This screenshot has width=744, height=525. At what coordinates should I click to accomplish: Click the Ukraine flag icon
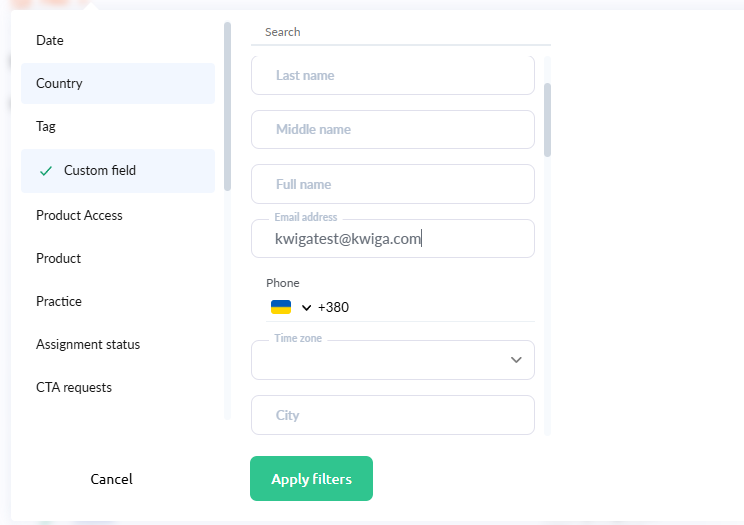pyautogui.click(x=281, y=307)
